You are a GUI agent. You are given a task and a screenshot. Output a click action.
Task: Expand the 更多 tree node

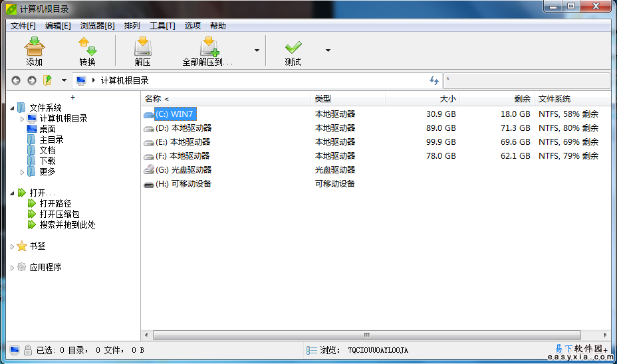(x=22, y=172)
